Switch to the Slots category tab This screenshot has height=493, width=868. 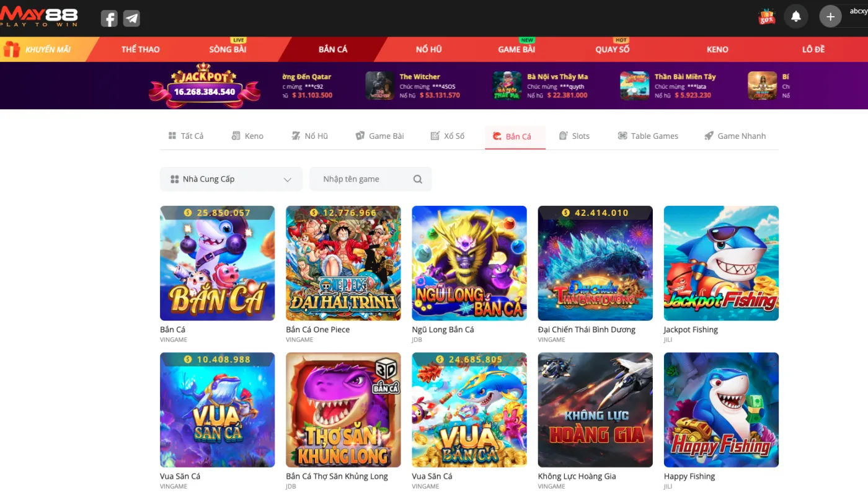coord(574,136)
